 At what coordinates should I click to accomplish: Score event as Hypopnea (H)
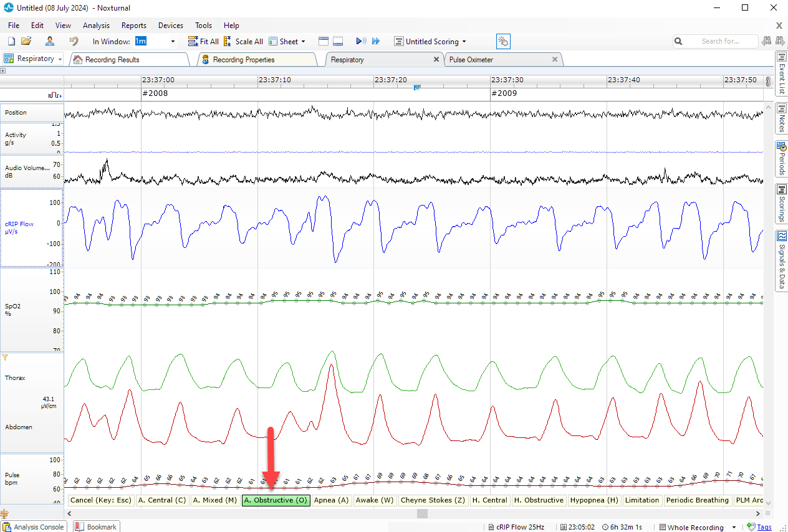[595, 500]
